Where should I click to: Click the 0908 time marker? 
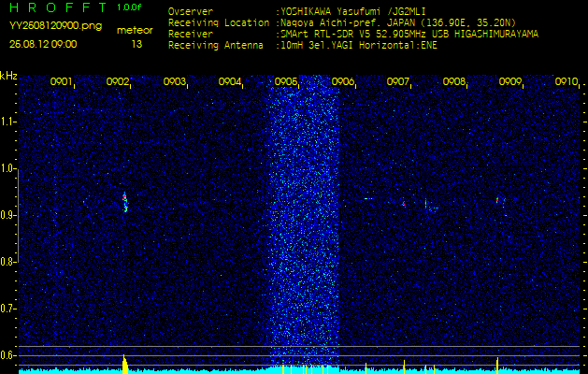[453, 81]
